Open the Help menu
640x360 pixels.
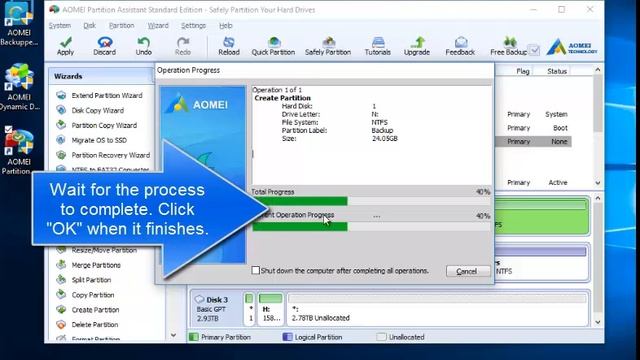[x=225, y=25]
